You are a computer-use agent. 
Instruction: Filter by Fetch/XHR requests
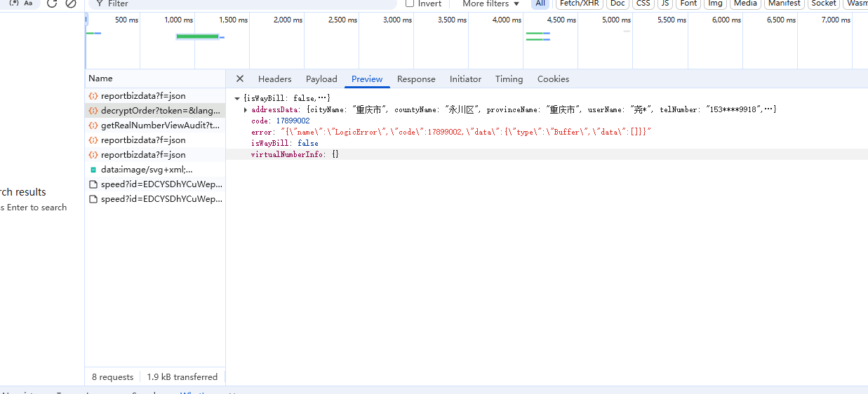tap(580, 4)
